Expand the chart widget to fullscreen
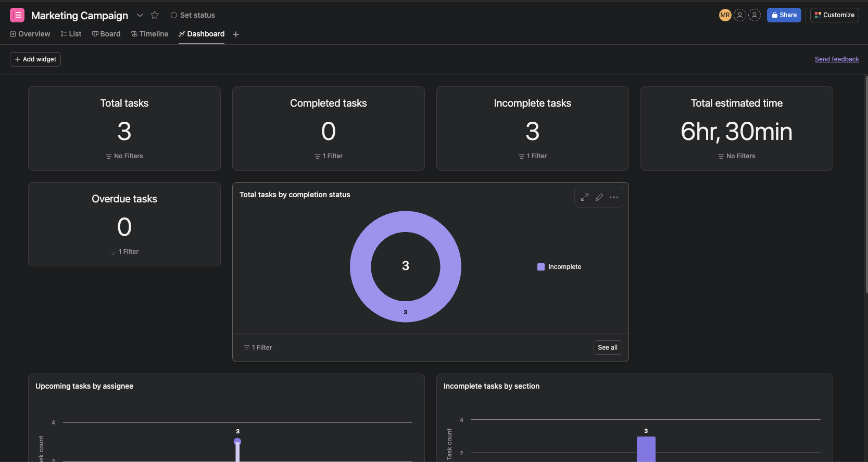The image size is (868, 462). click(x=585, y=197)
